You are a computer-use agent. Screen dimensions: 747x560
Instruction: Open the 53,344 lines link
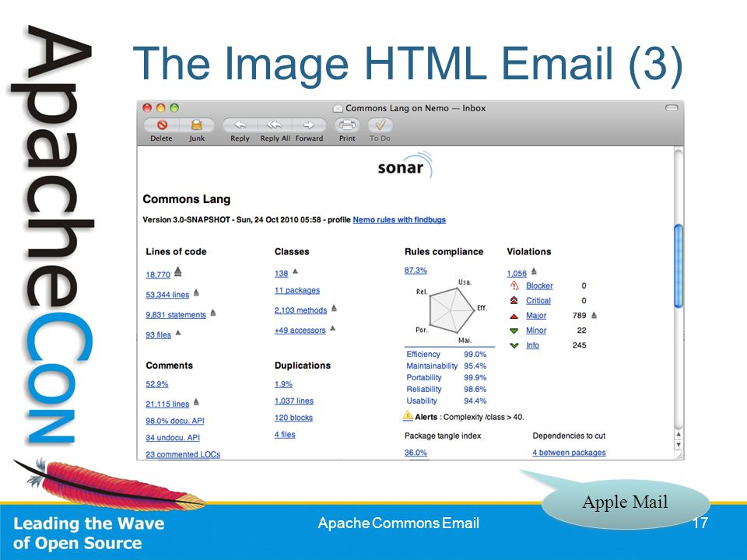click(x=167, y=295)
